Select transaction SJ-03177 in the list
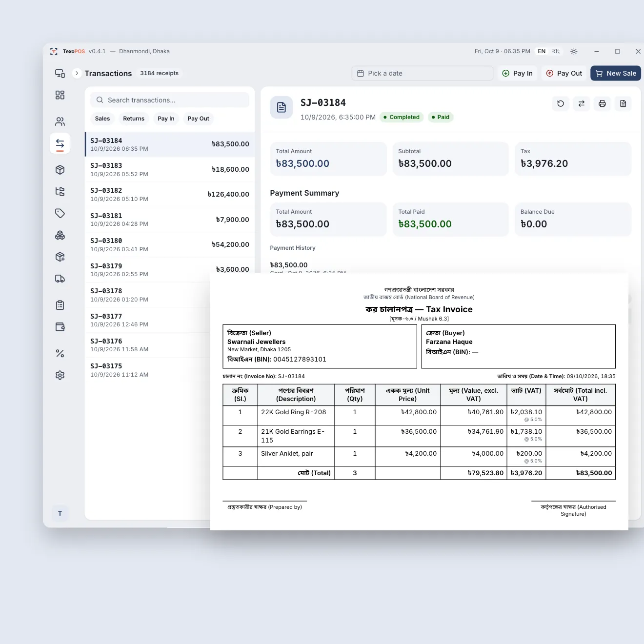The image size is (644, 644). [147, 320]
